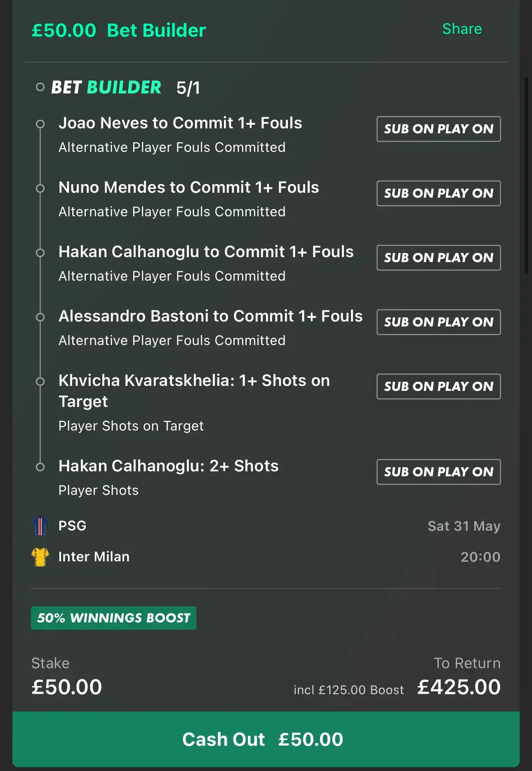
Task: Open the £50.00 Bet Builder header
Action: pyautogui.click(x=119, y=30)
